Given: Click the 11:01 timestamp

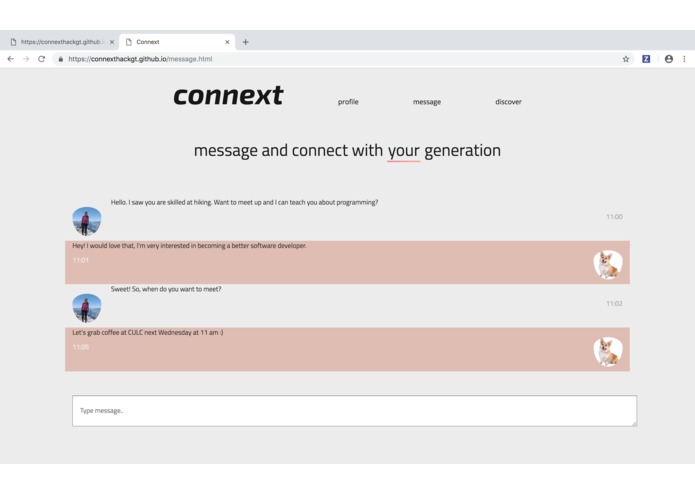Looking at the screenshot, I should [x=81, y=260].
